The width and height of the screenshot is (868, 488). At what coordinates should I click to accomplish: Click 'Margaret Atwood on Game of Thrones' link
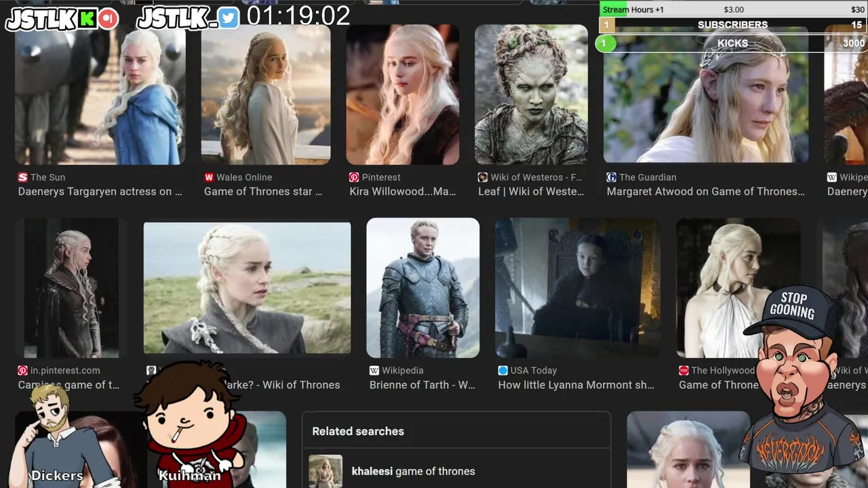[x=706, y=192]
